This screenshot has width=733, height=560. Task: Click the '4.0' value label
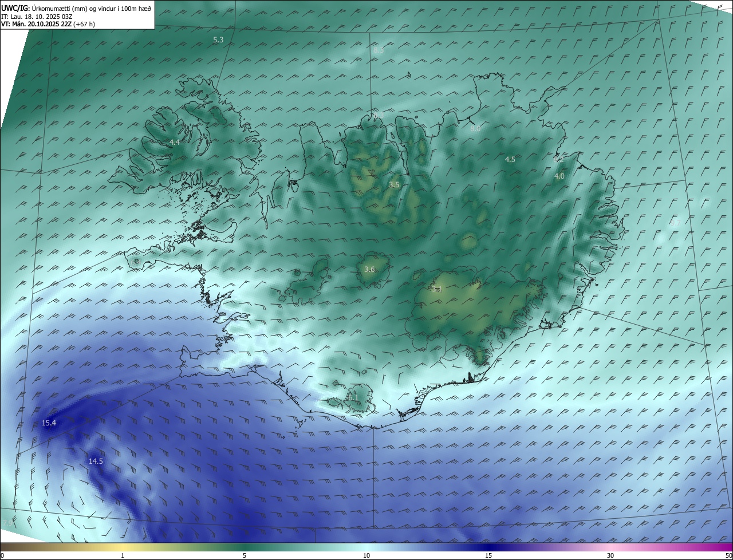pyautogui.click(x=559, y=176)
